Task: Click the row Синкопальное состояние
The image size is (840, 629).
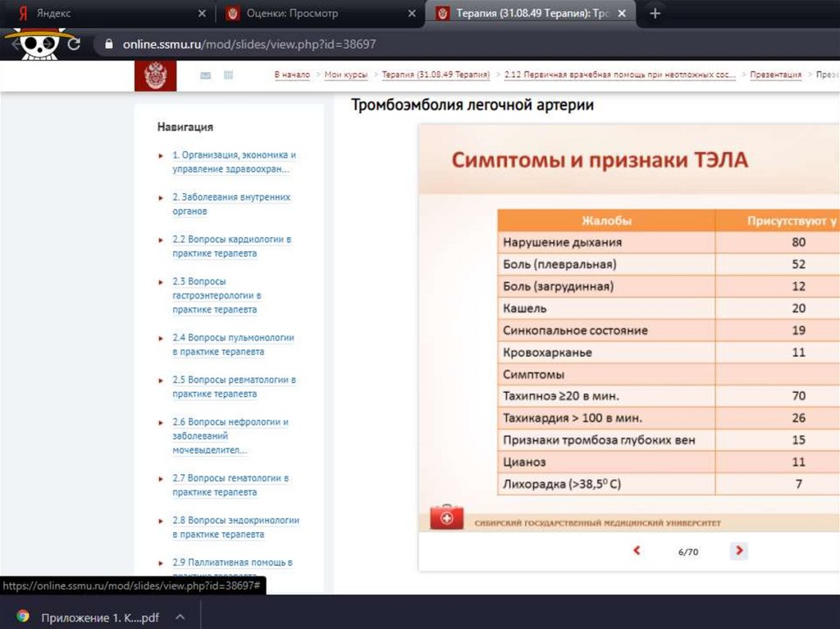Action: coord(669,330)
